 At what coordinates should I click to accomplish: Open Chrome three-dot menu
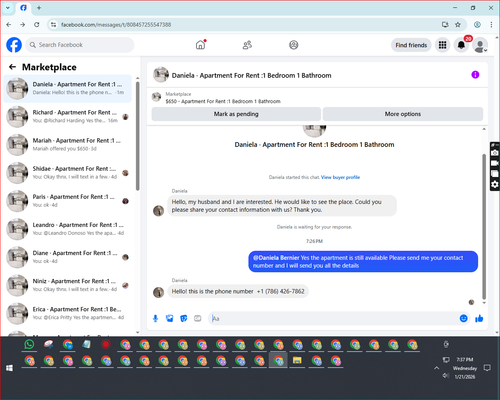(x=491, y=24)
